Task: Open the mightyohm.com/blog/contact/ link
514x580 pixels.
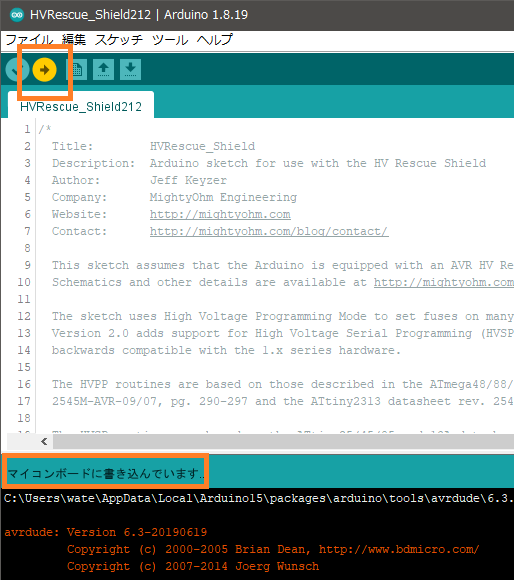Action: [x=269, y=231]
